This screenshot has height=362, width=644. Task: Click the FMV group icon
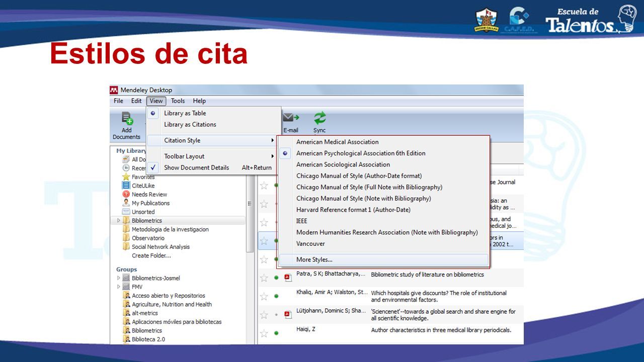point(126,287)
